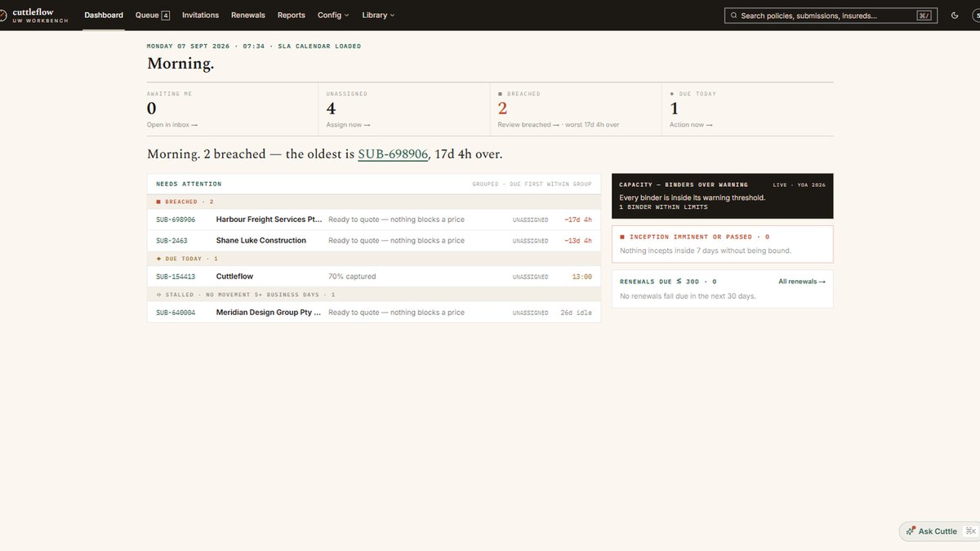Image resolution: width=980 pixels, height=551 pixels.
Task: Expand the Config dropdown menu
Action: [x=333, y=16]
